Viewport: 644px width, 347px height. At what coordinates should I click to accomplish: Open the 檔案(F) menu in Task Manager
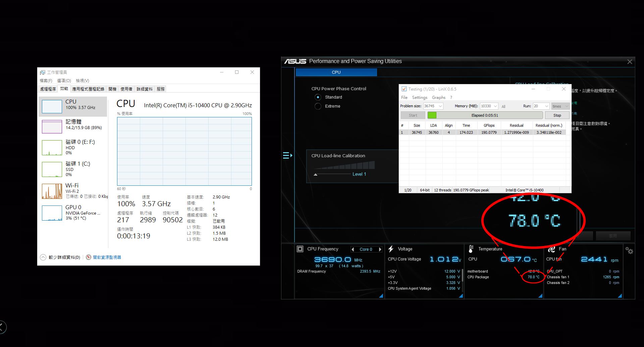click(x=46, y=81)
